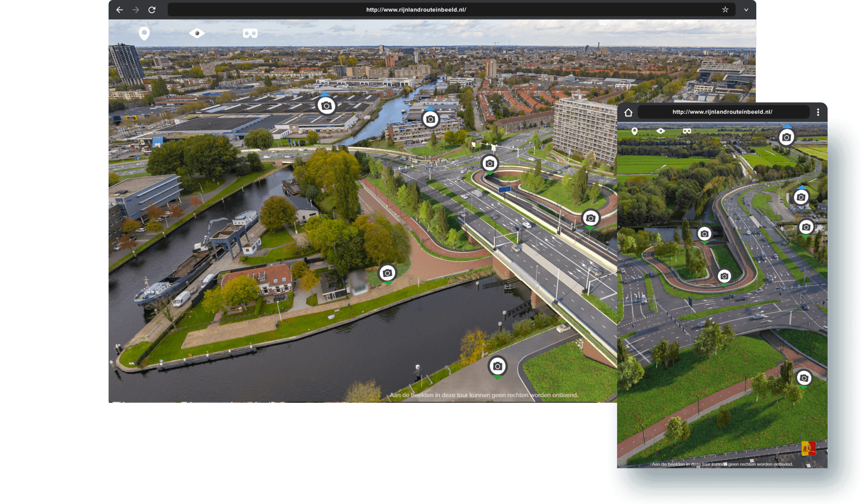
Task: Bookmark the page with the star icon
Action: click(x=725, y=10)
